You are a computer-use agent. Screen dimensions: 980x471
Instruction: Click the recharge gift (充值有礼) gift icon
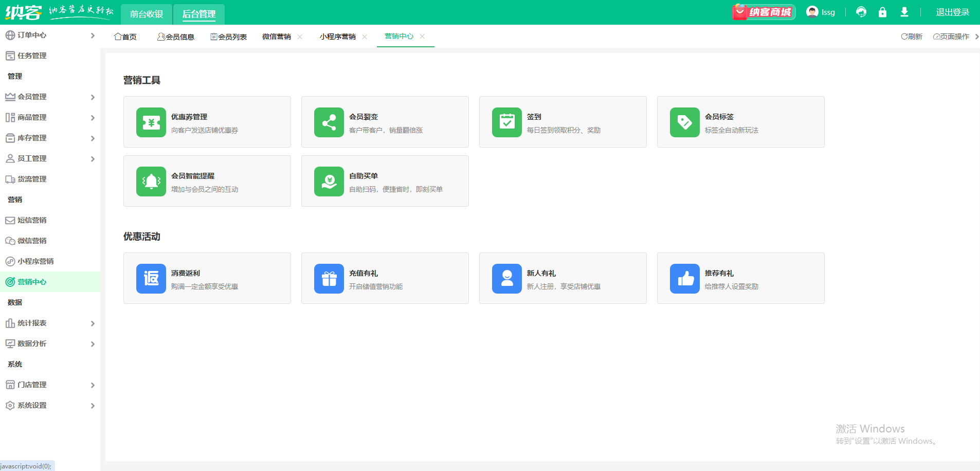point(329,279)
